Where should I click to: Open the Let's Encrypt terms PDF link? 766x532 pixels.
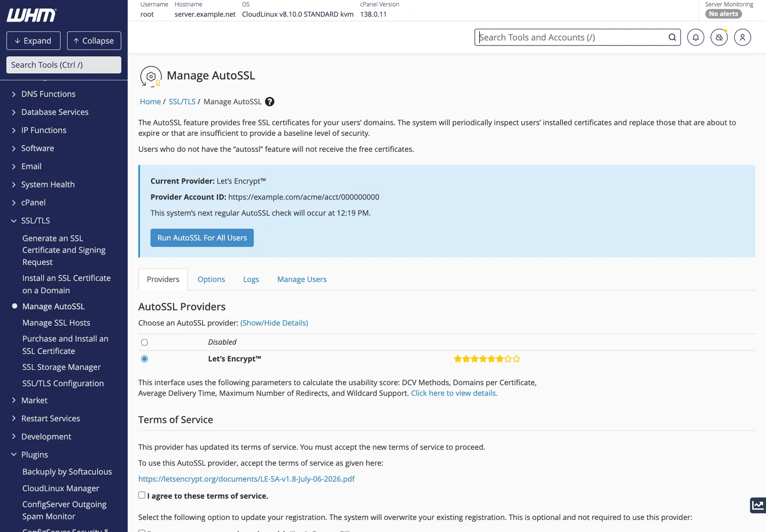click(x=247, y=479)
